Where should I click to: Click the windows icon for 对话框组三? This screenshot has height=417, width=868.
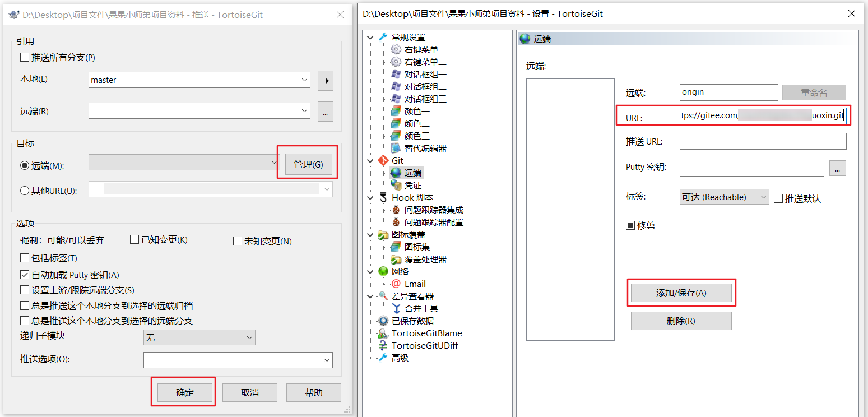point(396,99)
